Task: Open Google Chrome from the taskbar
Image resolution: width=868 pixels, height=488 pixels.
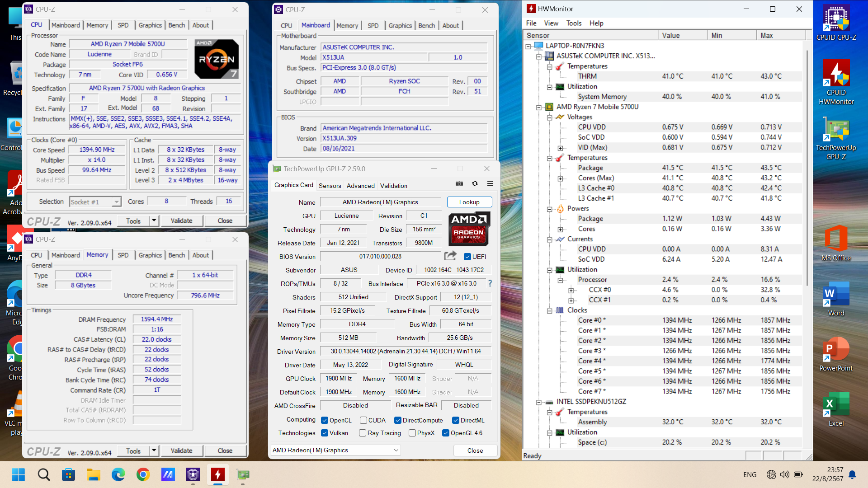Action: pyautogui.click(x=143, y=474)
